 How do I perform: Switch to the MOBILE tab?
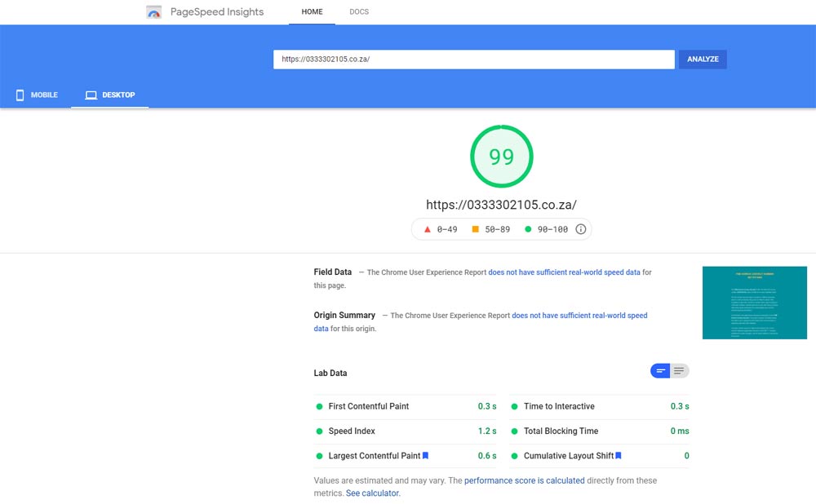[36, 95]
